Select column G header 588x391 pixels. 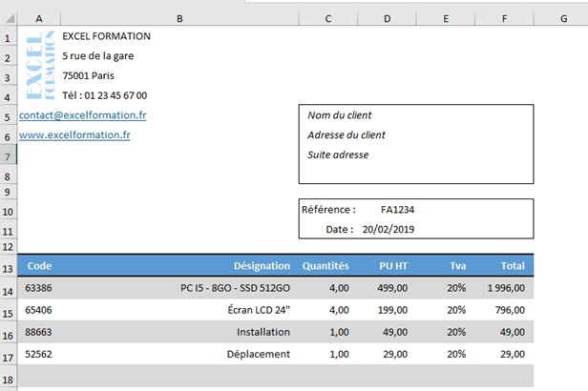coord(564,18)
